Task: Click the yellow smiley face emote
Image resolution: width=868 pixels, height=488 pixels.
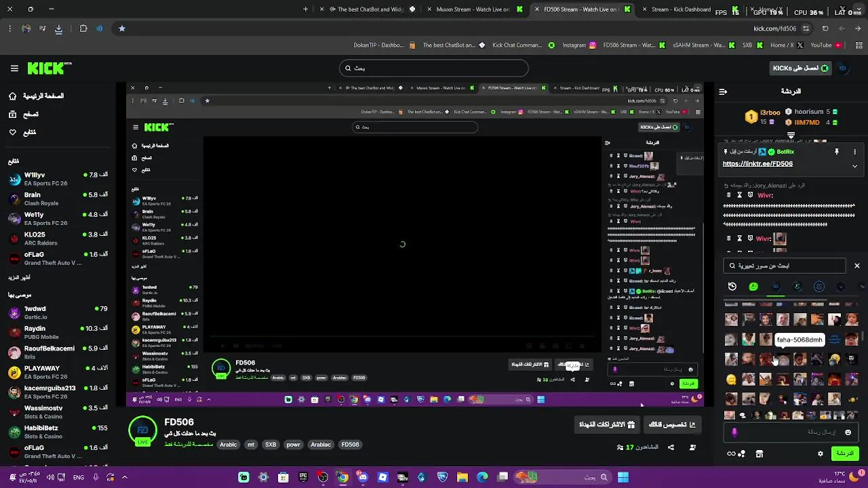Action: [x=731, y=380]
